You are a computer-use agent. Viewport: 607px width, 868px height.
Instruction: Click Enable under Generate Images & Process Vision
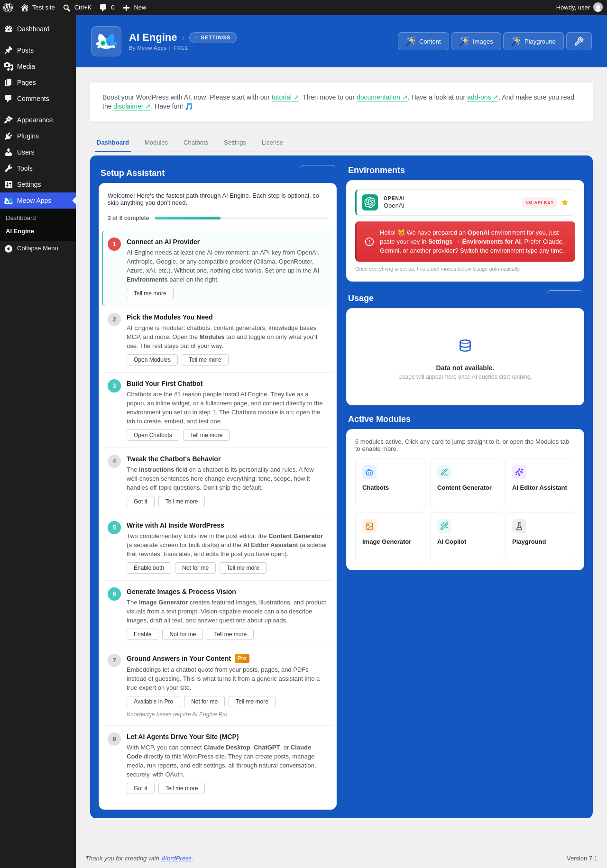pyautogui.click(x=142, y=634)
